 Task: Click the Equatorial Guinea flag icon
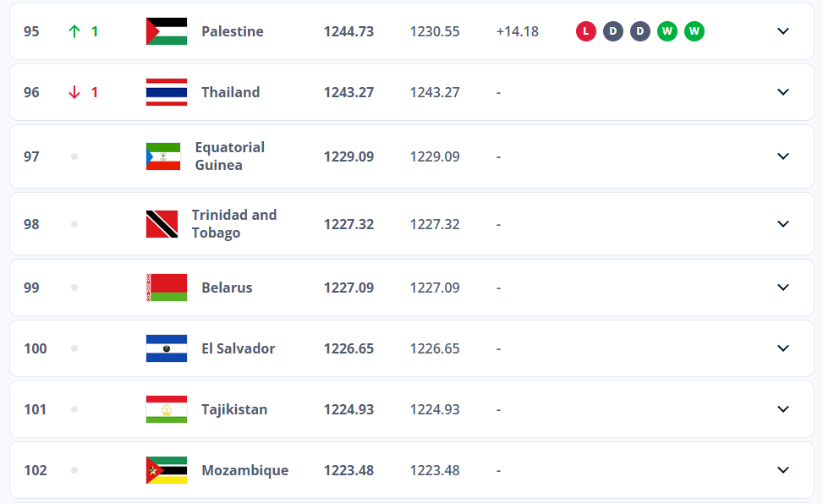(163, 156)
